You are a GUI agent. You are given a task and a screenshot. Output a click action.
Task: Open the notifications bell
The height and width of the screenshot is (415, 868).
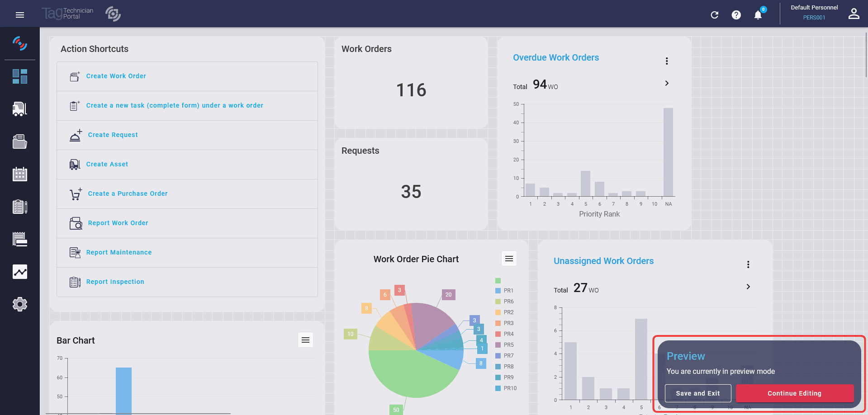pyautogui.click(x=758, y=15)
